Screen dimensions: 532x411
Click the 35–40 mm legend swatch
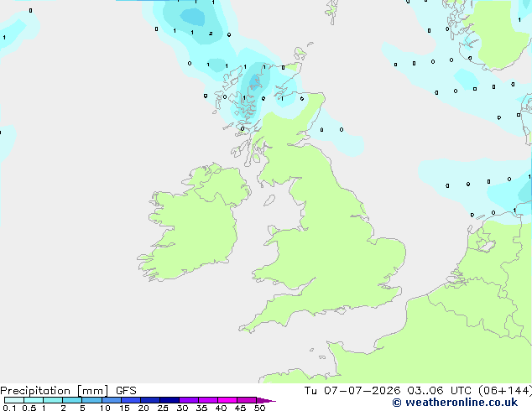click(x=207, y=400)
